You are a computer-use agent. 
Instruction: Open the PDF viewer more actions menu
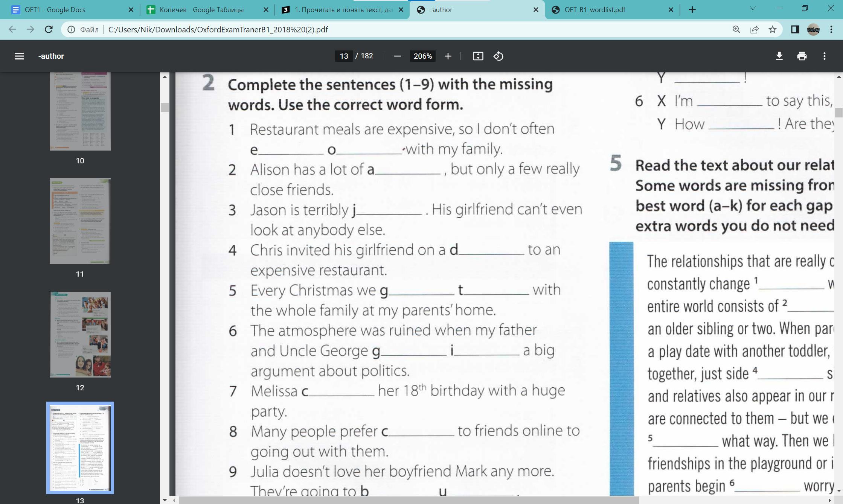pos(824,56)
